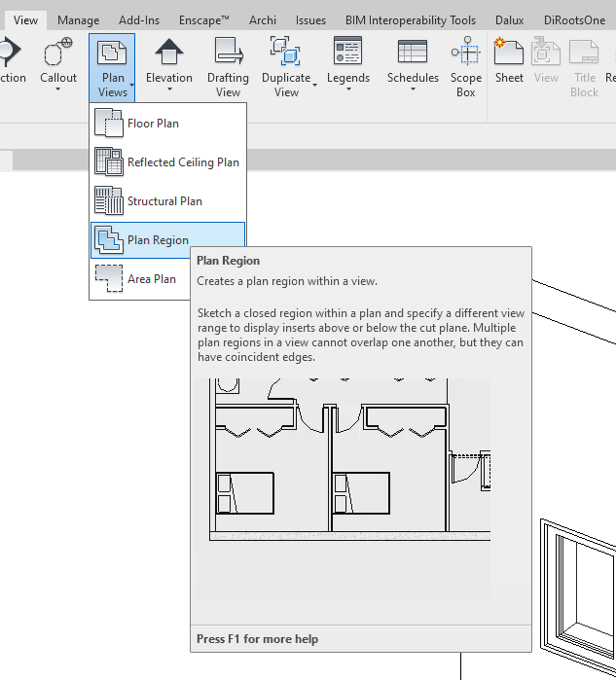Collapse the Plan Views dropdown arrow
Viewport: 616px width, 680px height.
tap(131, 85)
